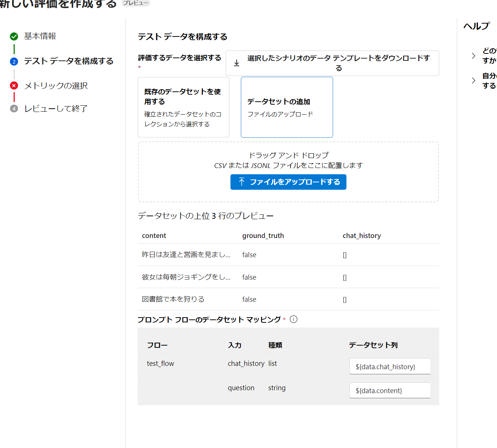
Task: Click the chat_history column header in preview
Action: coord(362,235)
